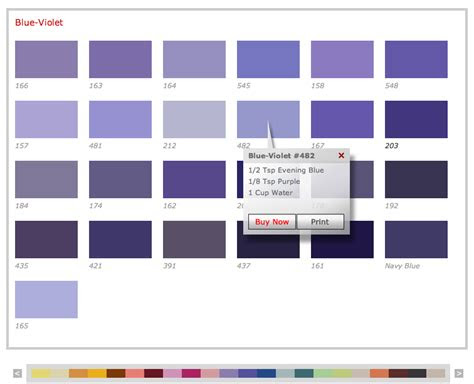This screenshot has height=384, width=474.
Task: Select the dark 203 swatch
Action: (416, 119)
